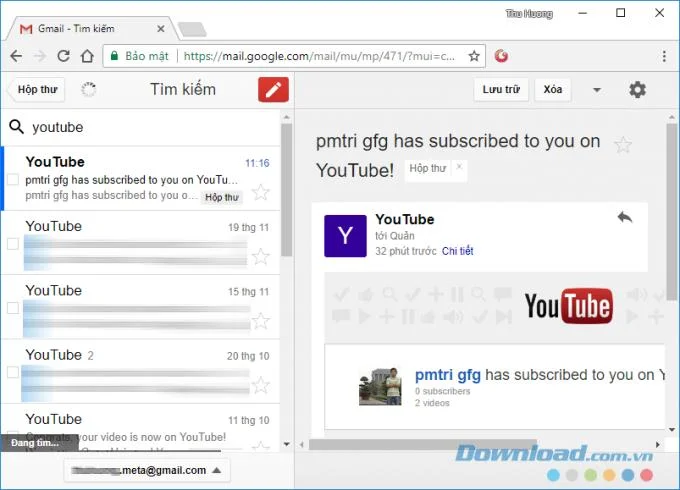The image size is (680, 490).
Task: Click the Tìm kiếm header title
Action: [183, 89]
